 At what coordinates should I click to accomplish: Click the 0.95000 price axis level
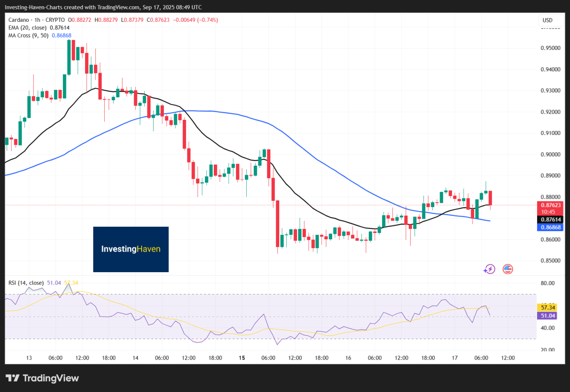tap(550, 48)
